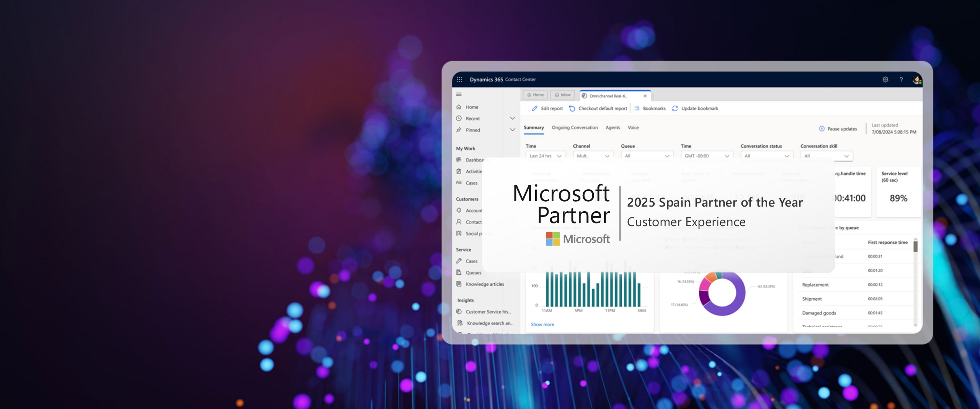
Task: Click the Update bookmark refresh icon
Action: [x=675, y=109]
